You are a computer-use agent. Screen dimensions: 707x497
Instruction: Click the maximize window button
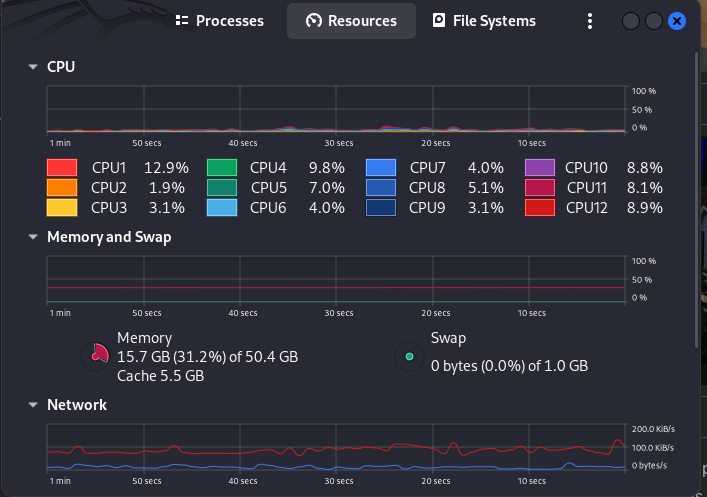coord(653,21)
